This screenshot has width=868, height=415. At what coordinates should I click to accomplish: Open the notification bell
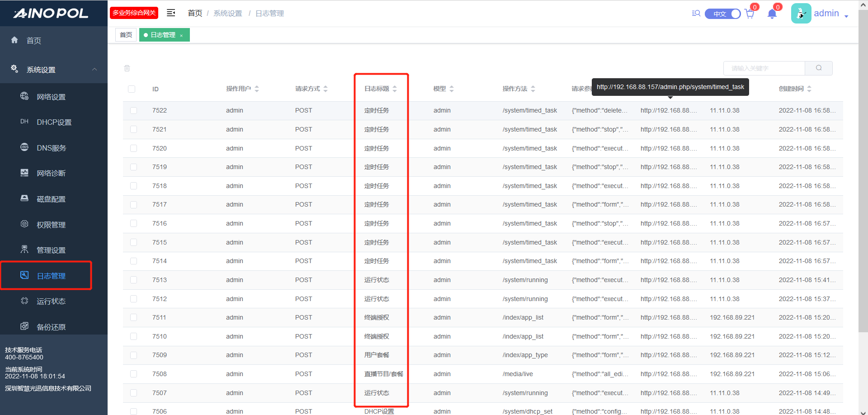(x=772, y=14)
